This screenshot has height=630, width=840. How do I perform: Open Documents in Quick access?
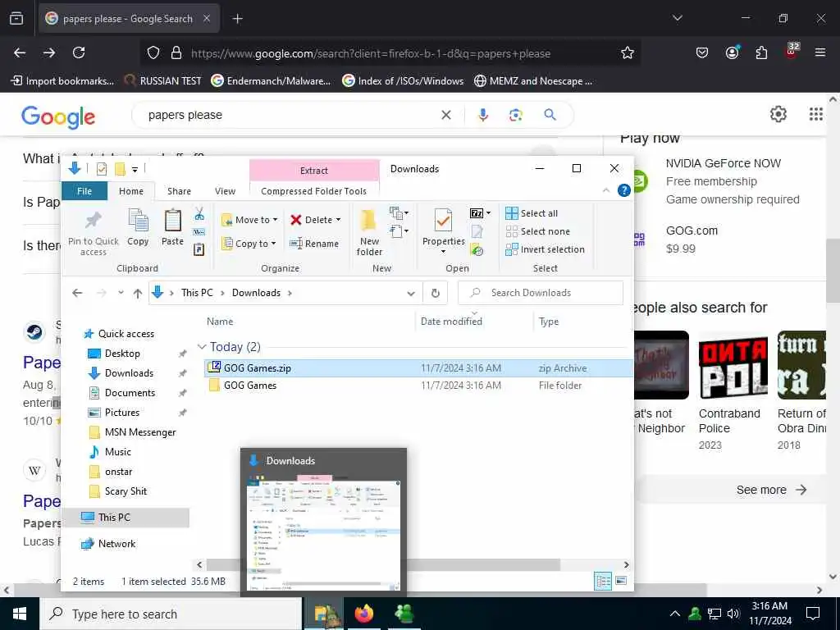click(130, 393)
